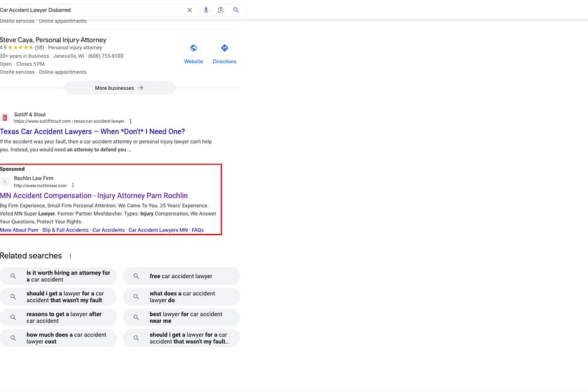Open Car Accident Lawyers MN sitelink

click(158, 230)
